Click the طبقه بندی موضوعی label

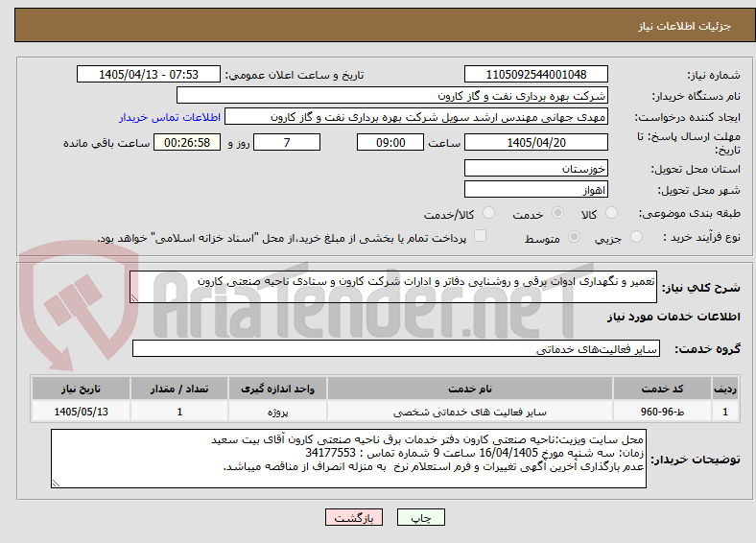point(690,213)
